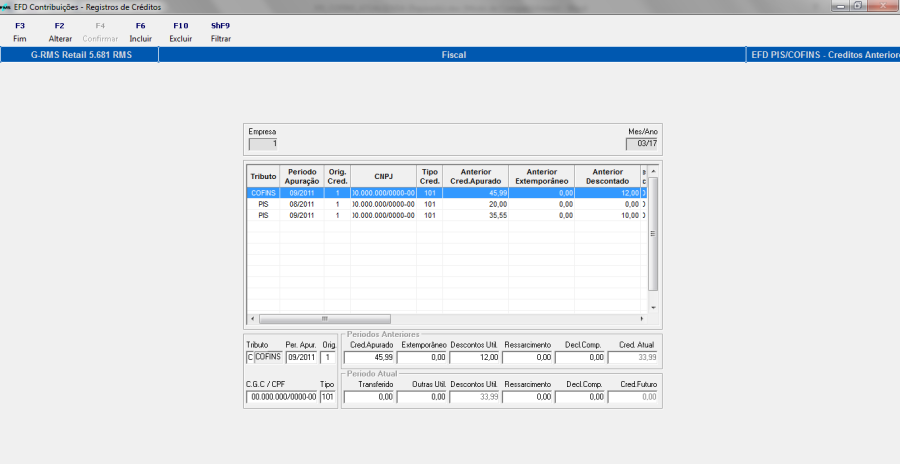Viewport: 900px width, 464px height.
Task: Click the application icon in title bar
Action: click(x=5, y=7)
